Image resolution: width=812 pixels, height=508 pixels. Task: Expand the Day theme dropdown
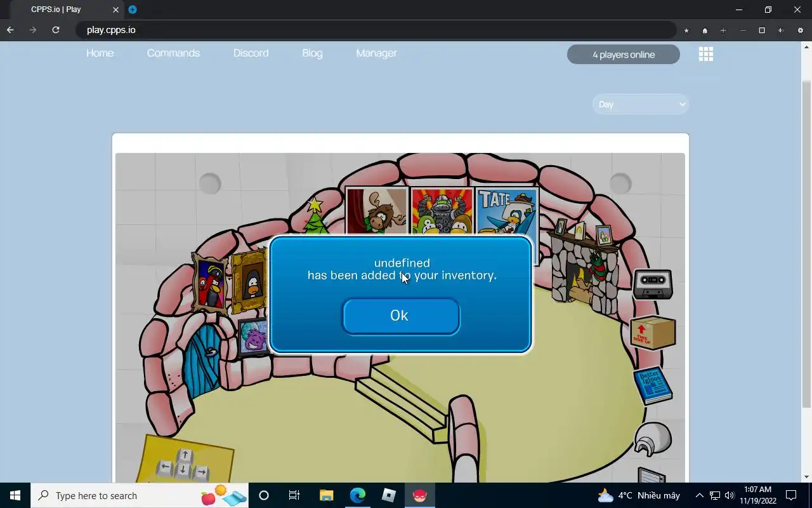(641, 104)
